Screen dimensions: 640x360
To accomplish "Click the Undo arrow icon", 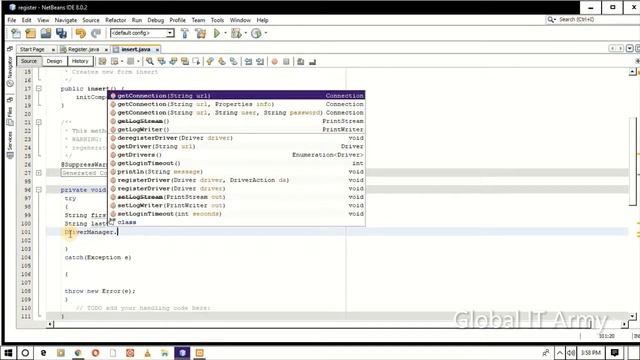I will [x=80, y=33].
